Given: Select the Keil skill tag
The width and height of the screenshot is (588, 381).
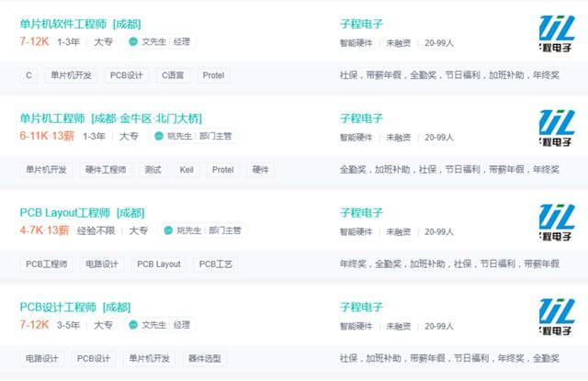Looking at the screenshot, I should tap(187, 170).
